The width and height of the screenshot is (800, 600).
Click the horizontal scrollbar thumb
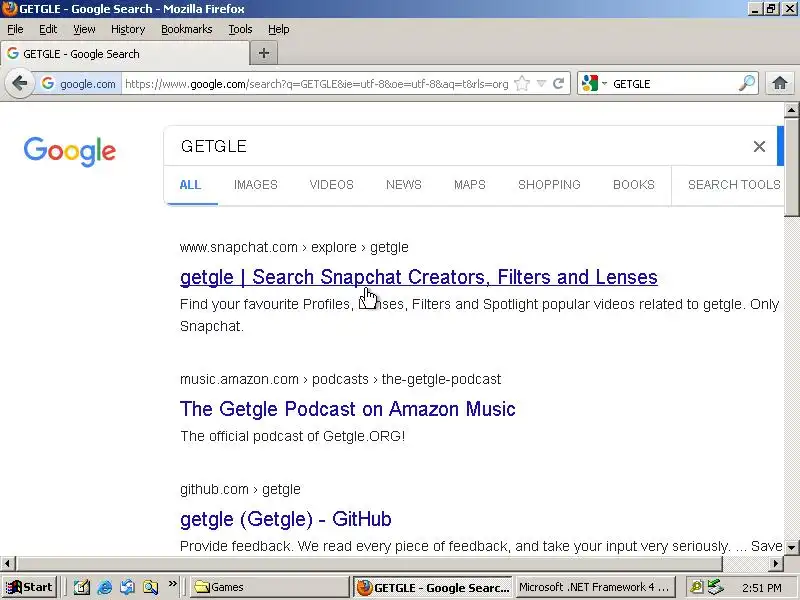368,563
